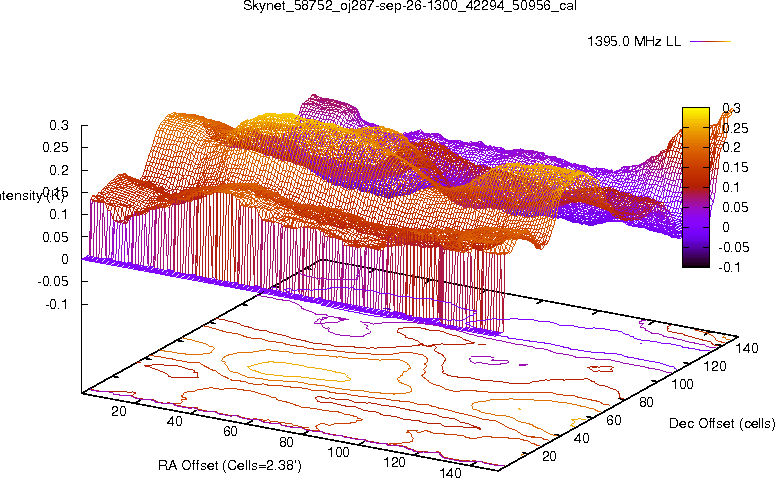The height and width of the screenshot is (478, 775).
Task: Click the 0.3 tick on the intensity z-axis
Action: [x=59, y=126]
